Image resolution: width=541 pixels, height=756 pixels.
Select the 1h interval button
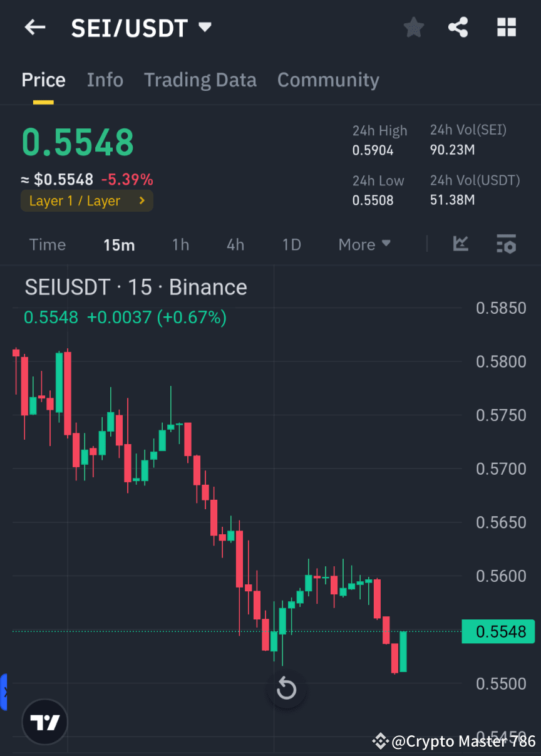180,244
